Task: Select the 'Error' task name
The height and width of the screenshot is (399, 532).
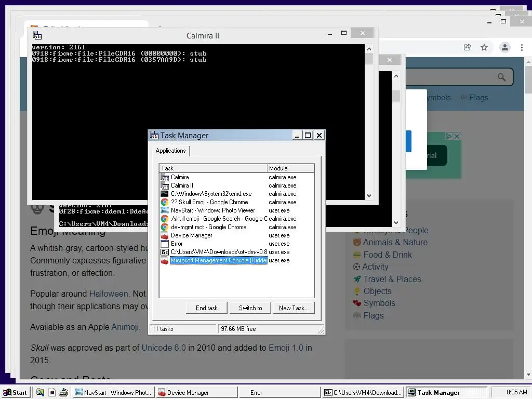Action: tap(177, 244)
